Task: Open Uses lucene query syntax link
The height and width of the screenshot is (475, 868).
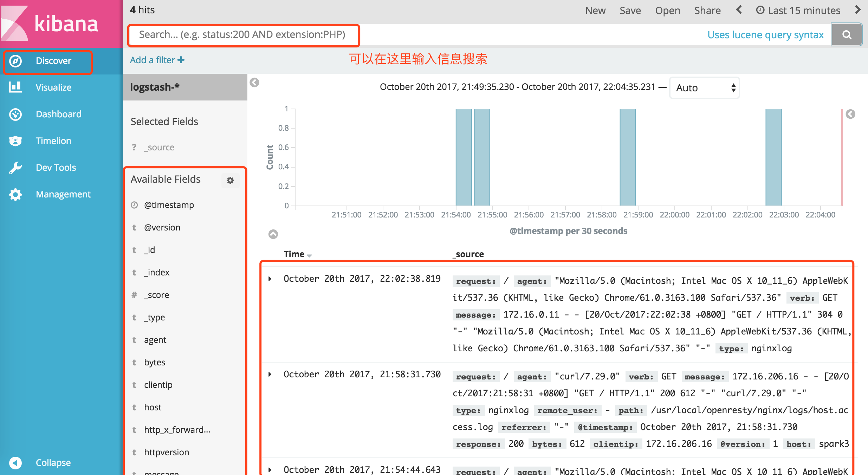Action: click(765, 35)
